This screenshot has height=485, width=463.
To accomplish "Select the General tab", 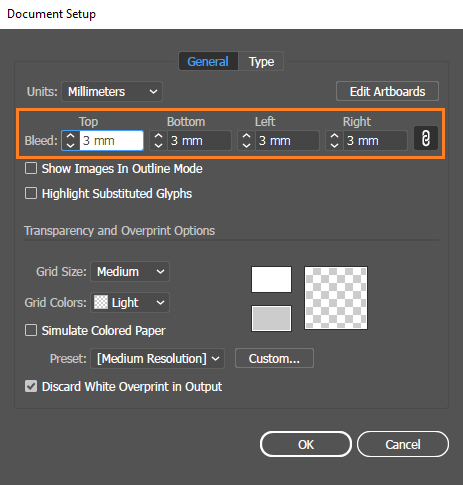I will [208, 61].
